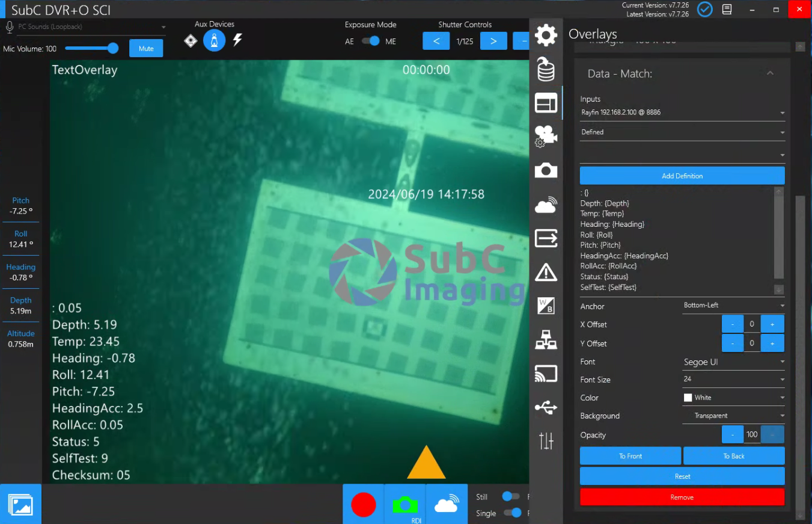Open the white balance WB icon
This screenshot has width=812, height=524.
(x=546, y=306)
